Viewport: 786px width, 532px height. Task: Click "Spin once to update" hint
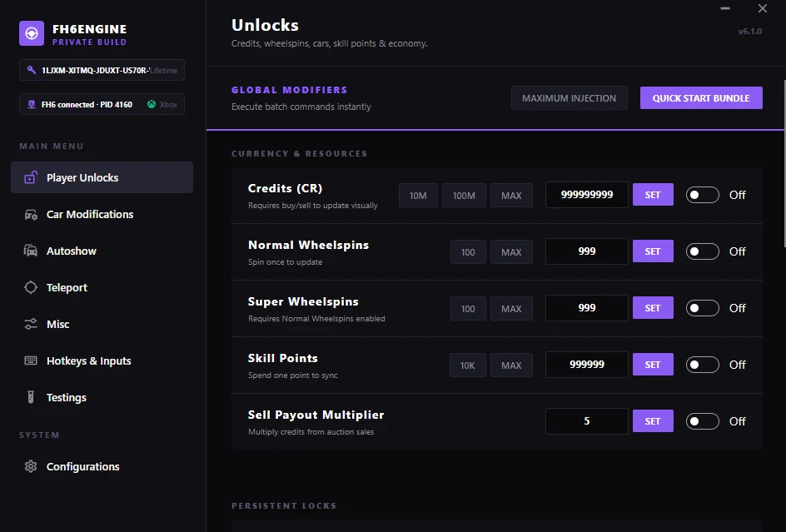[x=286, y=261]
